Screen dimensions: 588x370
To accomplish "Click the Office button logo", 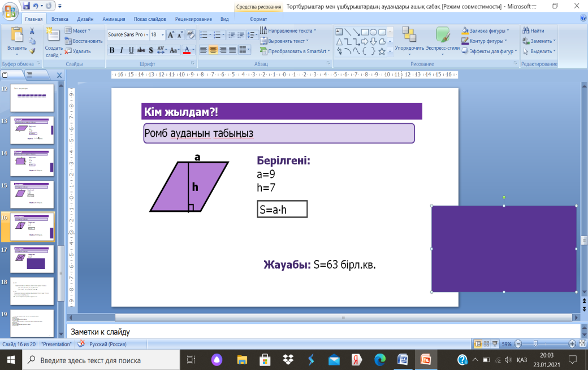I will [x=11, y=11].
